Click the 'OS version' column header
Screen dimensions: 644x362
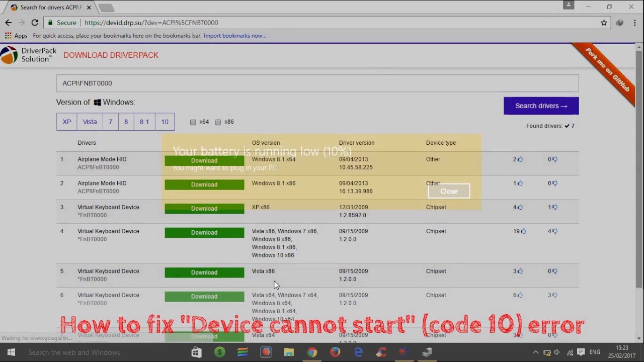pos(266,143)
